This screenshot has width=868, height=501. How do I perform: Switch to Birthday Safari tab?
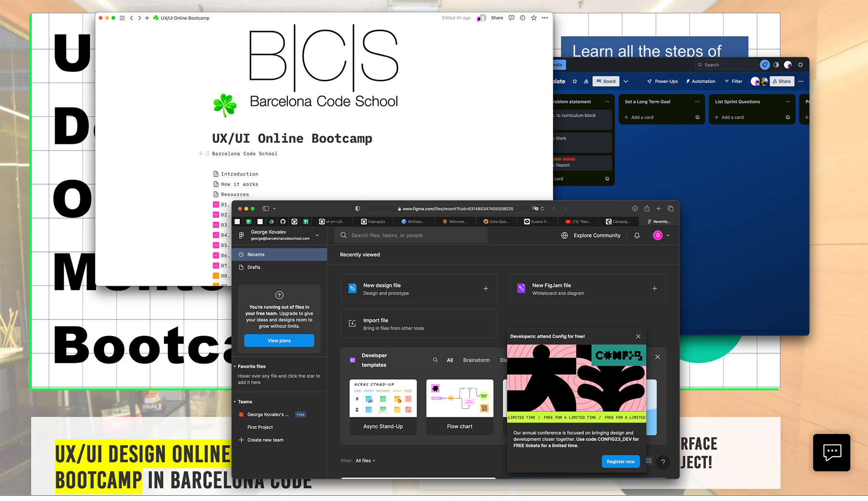(x=413, y=222)
